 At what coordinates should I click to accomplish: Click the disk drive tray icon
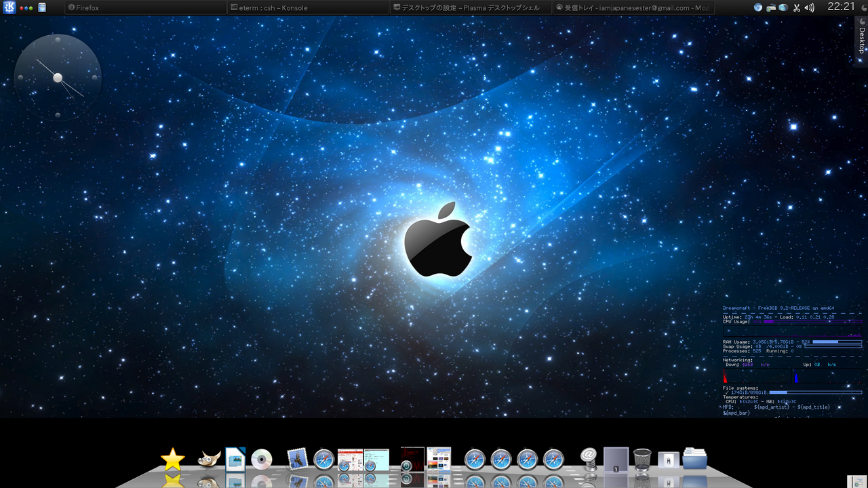pos(783,8)
